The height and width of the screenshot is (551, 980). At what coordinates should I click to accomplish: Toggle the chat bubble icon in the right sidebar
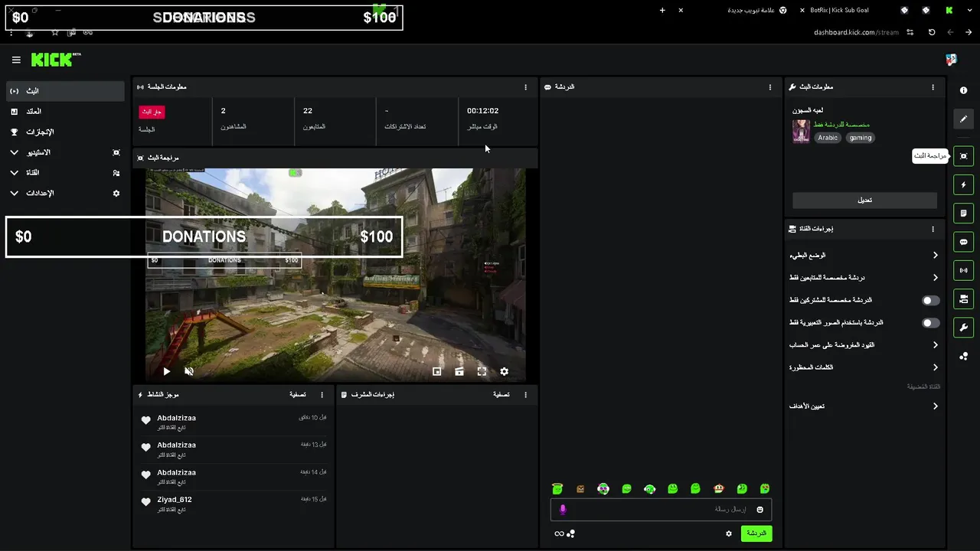(x=963, y=242)
